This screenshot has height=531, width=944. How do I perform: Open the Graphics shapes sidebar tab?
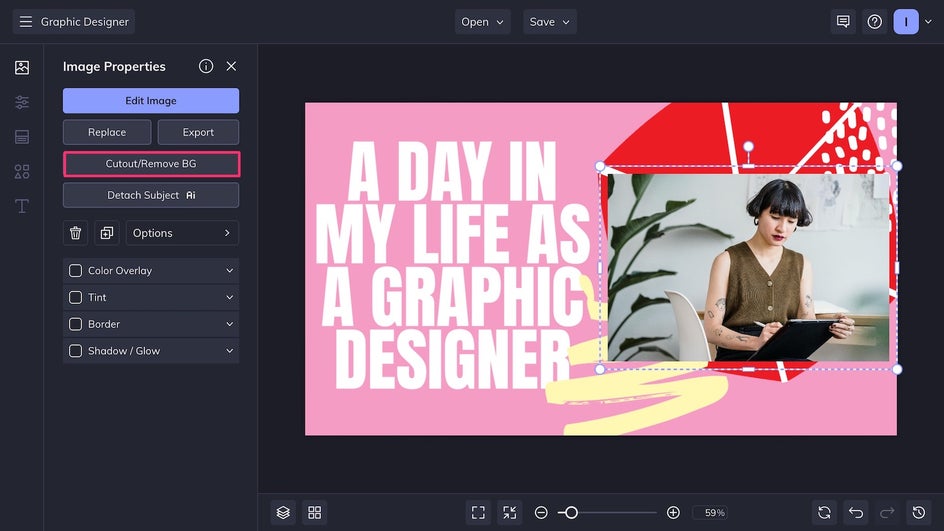tap(22, 172)
